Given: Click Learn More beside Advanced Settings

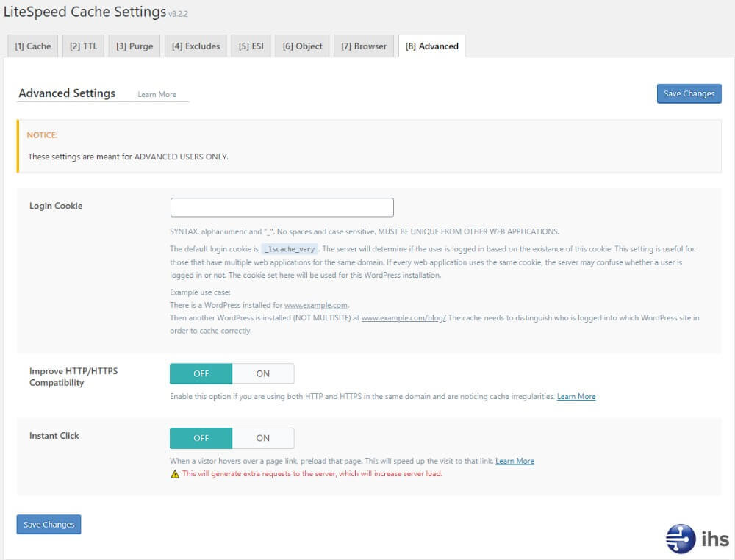Looking at the screenshot, I should [157, 94].
